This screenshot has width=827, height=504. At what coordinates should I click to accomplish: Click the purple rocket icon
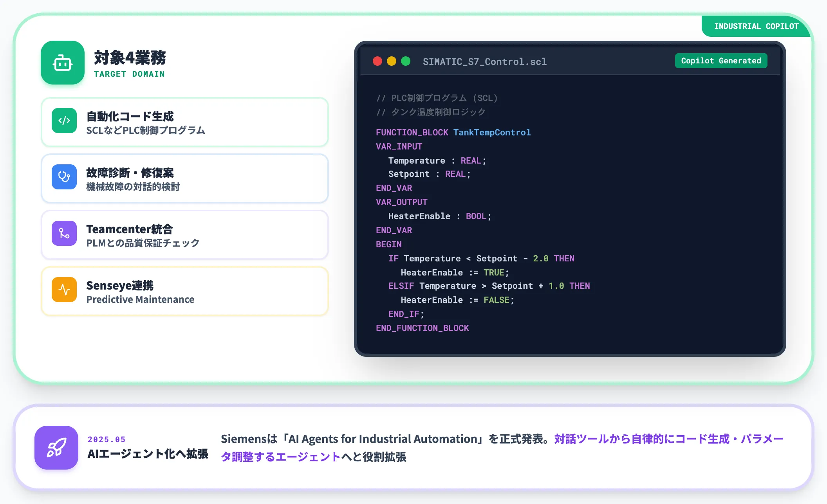click(x=56, y=448)
